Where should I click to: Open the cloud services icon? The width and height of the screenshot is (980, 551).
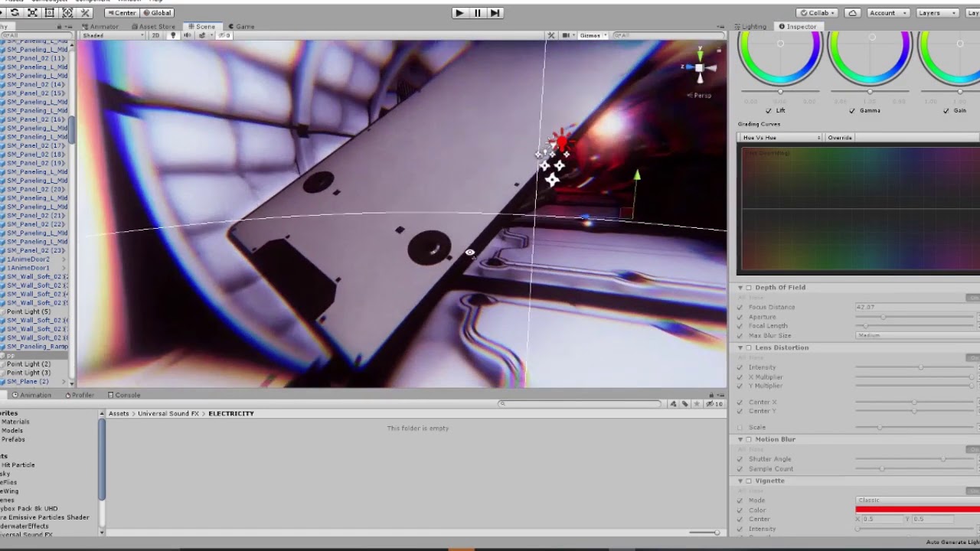(x=852, y=12)
